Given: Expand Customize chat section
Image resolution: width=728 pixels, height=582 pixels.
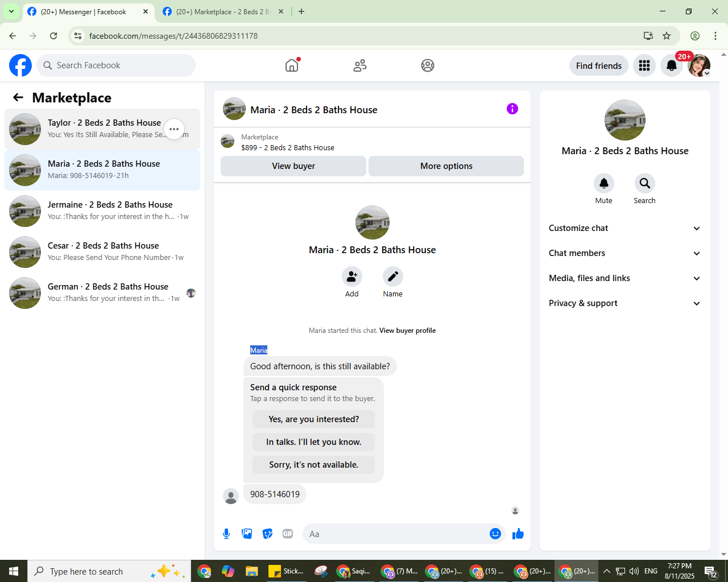Looking at the screenshot, I should pos(625,228).
